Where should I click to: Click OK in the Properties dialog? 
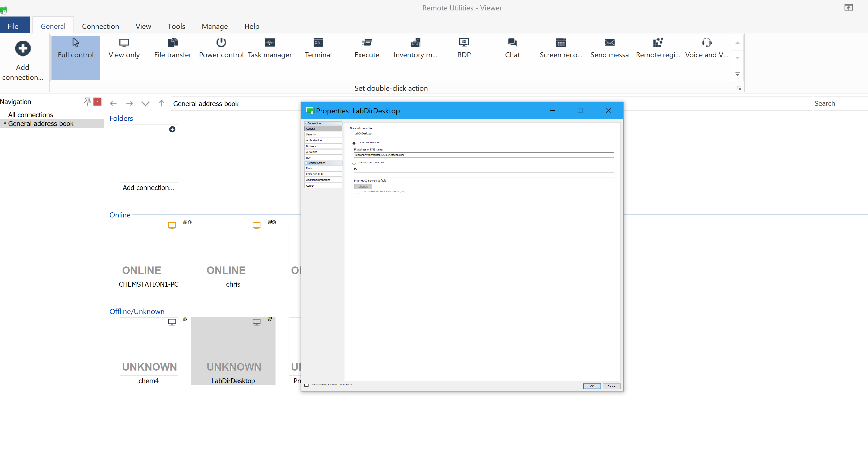592,386
